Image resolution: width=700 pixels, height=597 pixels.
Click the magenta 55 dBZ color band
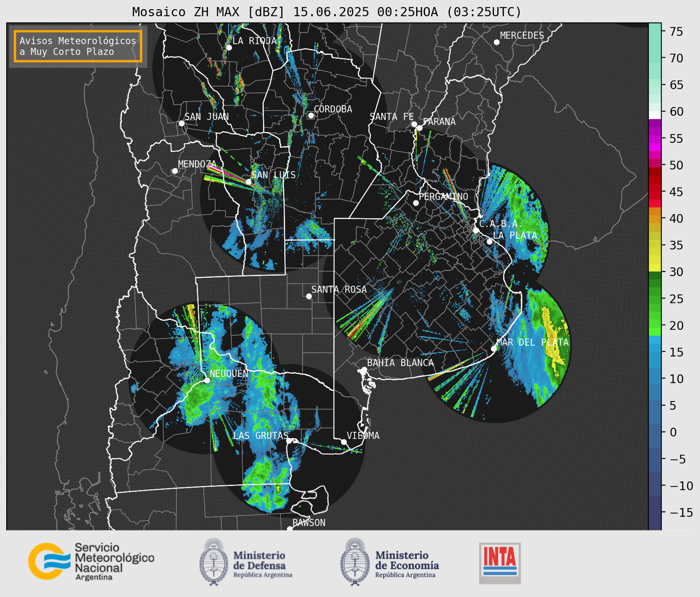pos(655,139)
